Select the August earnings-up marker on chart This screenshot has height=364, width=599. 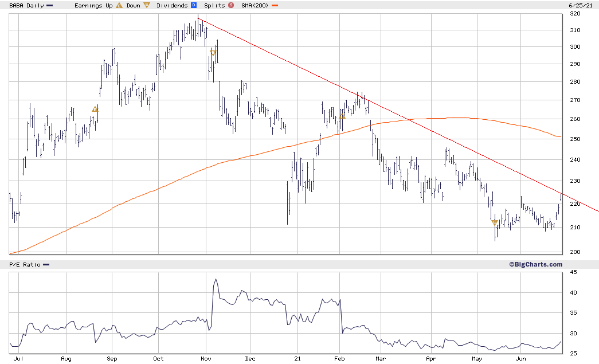coord(95,109)
